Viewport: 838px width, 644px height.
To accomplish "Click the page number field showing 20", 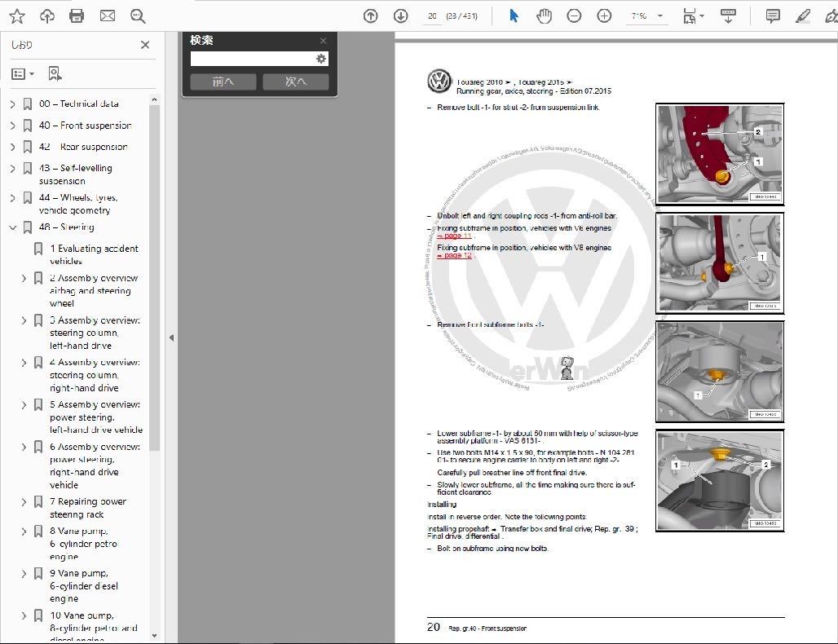I will click(x=432, y=16).
